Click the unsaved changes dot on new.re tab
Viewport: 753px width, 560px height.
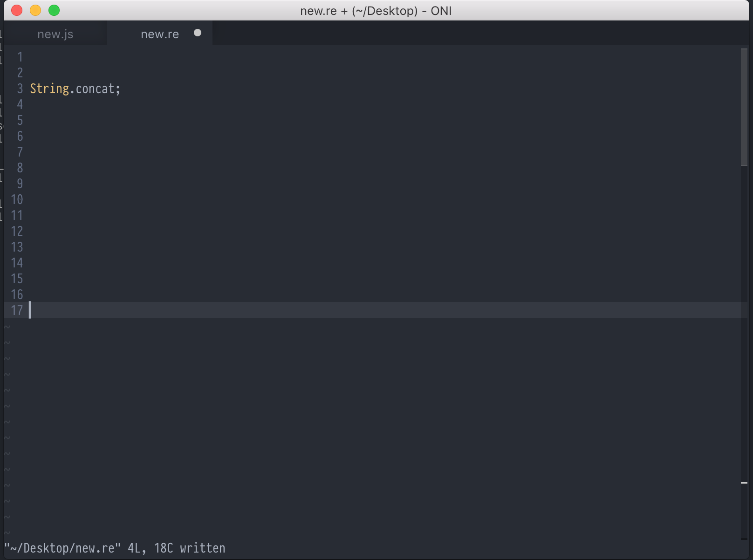point(198,33)
